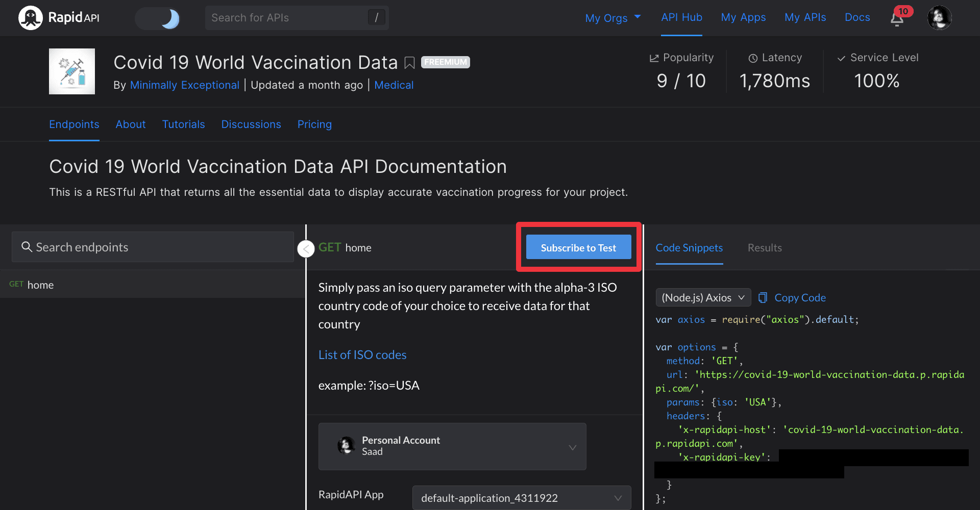Open the Docs link
Image resolution: width=980 pixels, height=510 pixels.
click(x=857, y=17)
